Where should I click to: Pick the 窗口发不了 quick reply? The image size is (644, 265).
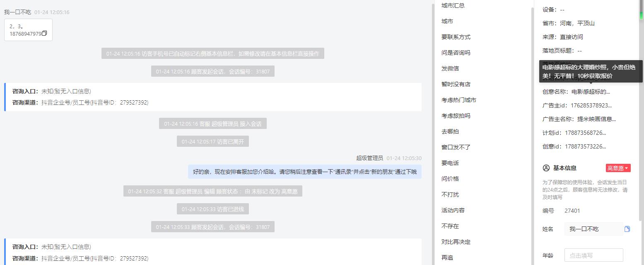click(x=456, y=147)
